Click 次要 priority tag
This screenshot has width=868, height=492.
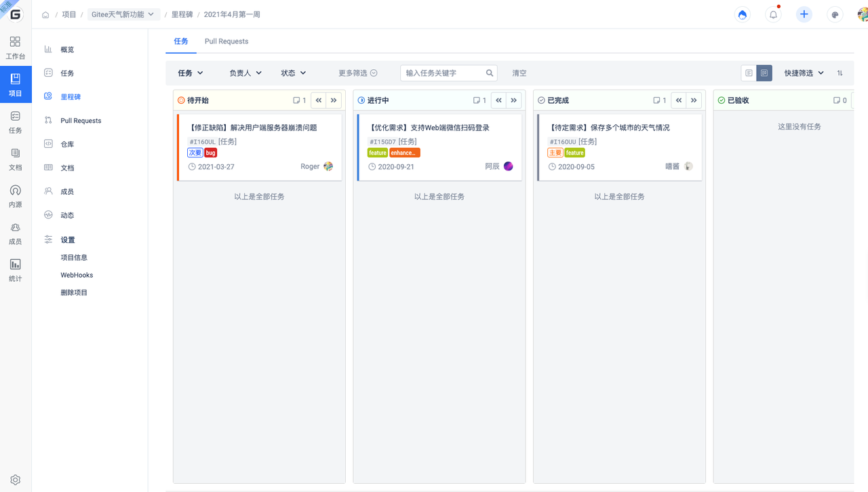pos(195,153)
